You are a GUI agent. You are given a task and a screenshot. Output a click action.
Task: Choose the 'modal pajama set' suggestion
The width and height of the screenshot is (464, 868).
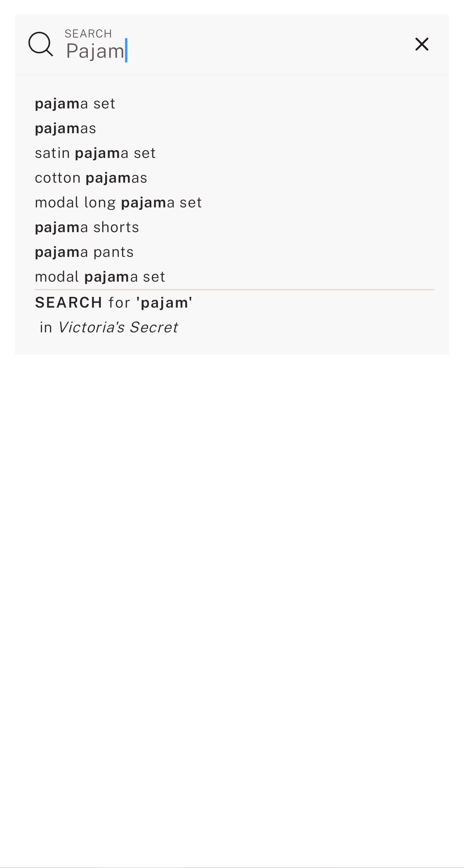pos(100,276)
